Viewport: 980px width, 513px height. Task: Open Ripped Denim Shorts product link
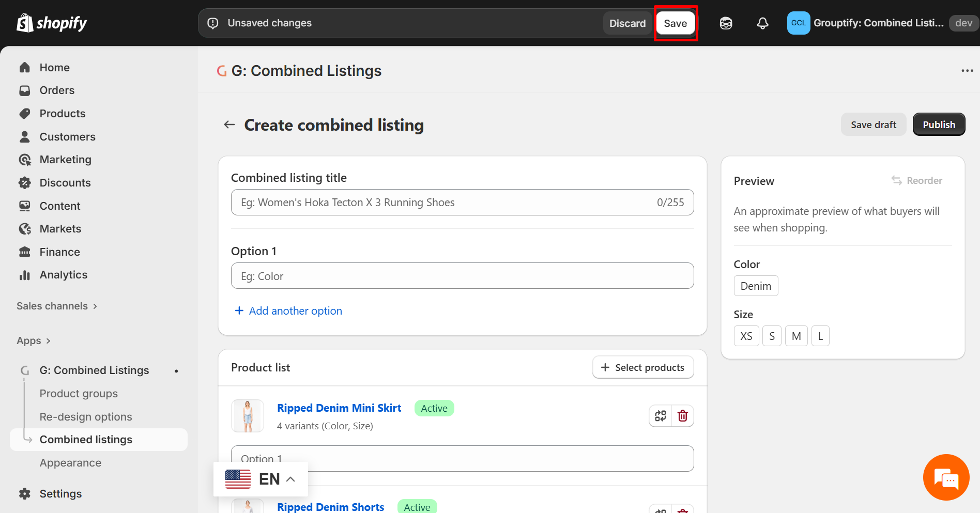pos(331,507)
